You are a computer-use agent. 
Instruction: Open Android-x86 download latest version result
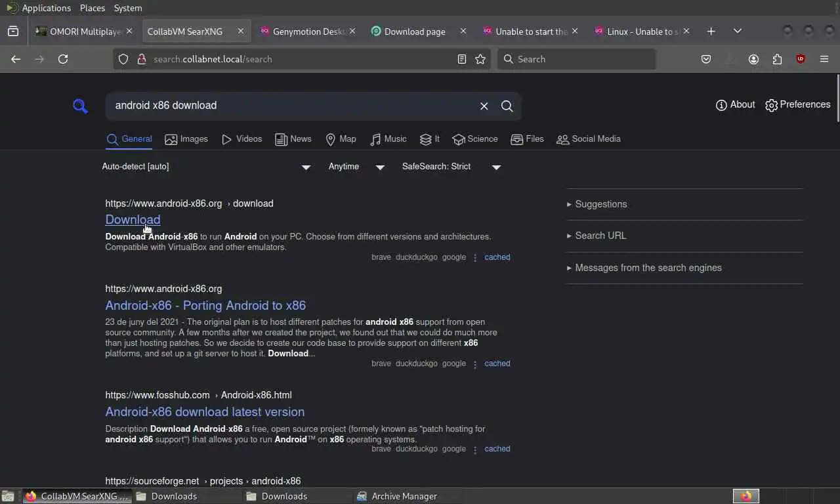[x=205, y=411]
